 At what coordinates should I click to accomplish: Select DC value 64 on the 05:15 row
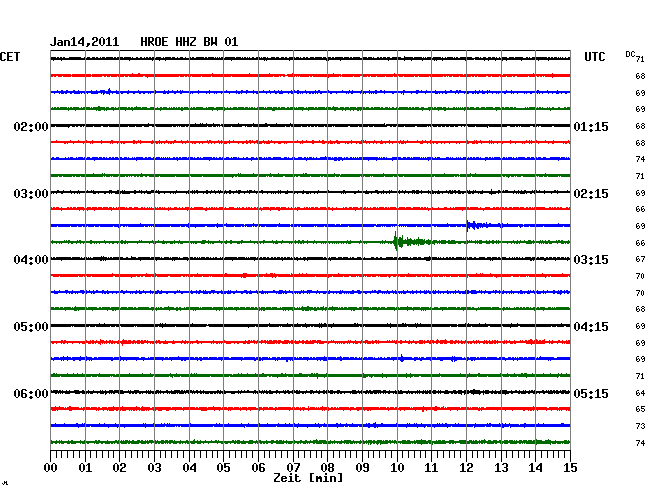[x=640, y=393]
